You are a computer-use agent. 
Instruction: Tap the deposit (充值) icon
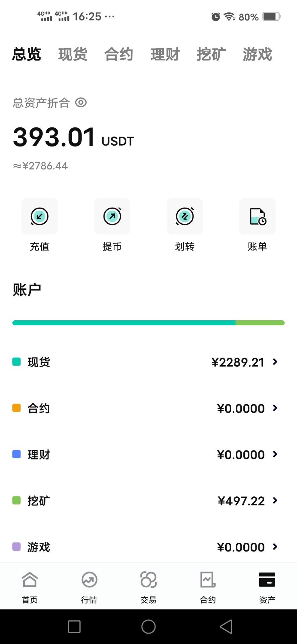40,216
